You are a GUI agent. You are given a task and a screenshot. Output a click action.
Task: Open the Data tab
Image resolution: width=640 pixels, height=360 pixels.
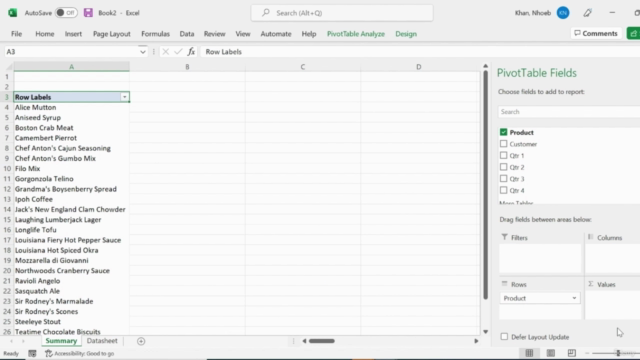point(187,34)
